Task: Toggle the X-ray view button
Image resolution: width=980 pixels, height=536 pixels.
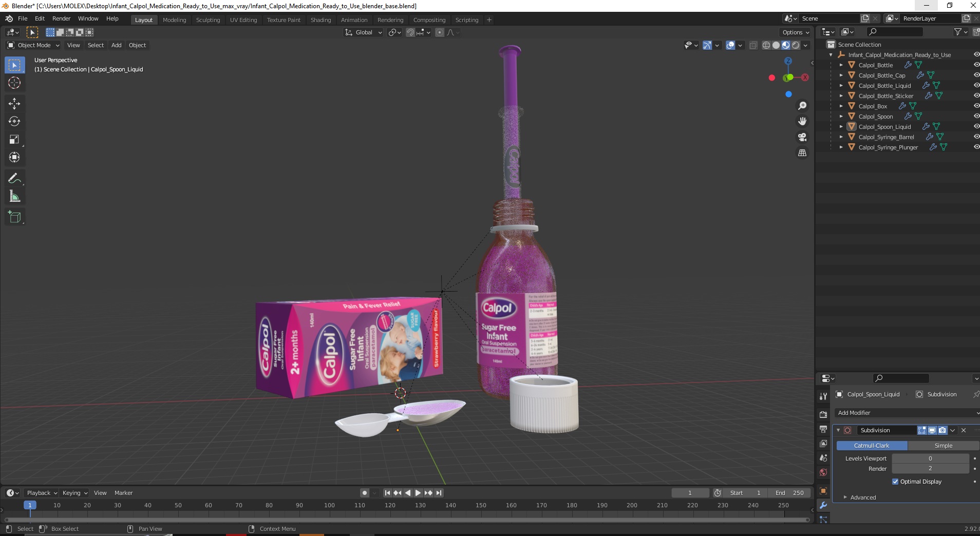Action: (x=753, y=45)
